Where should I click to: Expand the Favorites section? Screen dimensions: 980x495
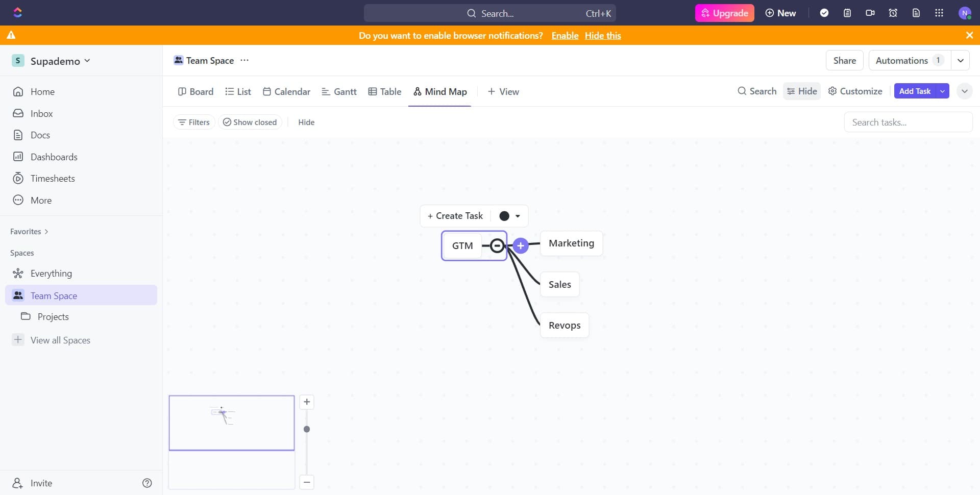[45, 231]
